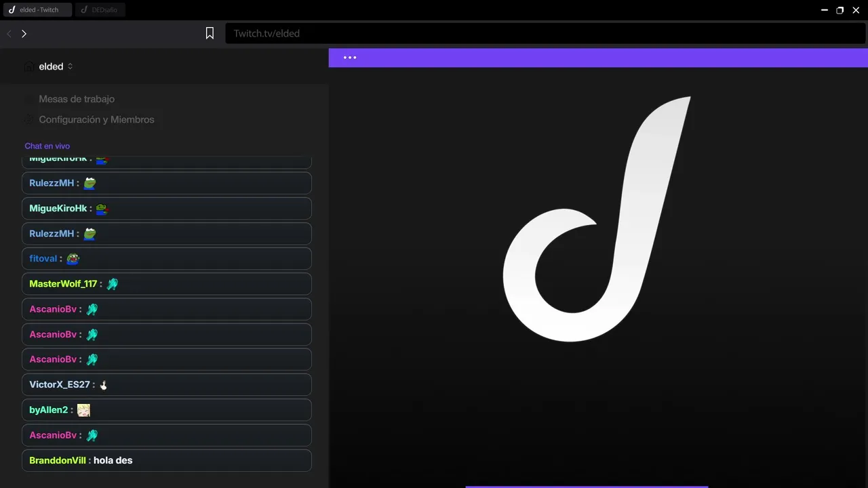Select the fitoval chat message

pyautogui.click(x=167, y=258)
